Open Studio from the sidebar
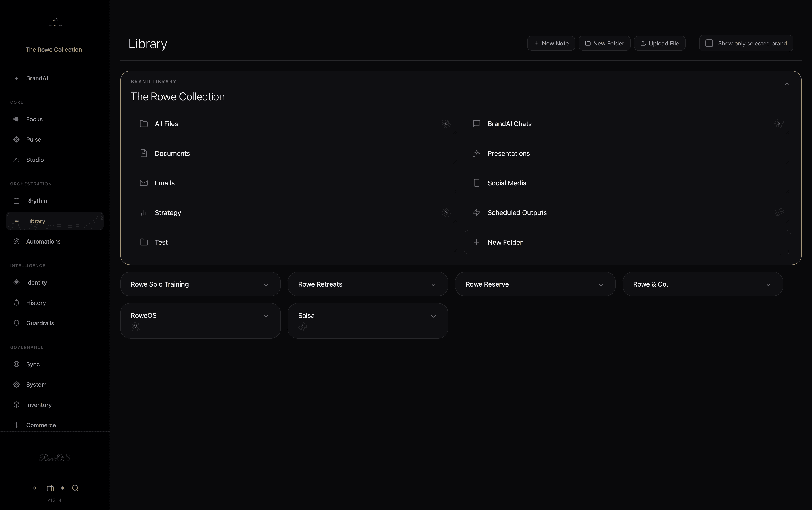 tap(35, 160)
